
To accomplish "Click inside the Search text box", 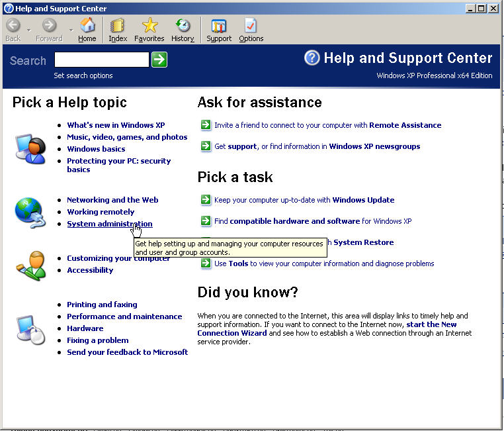I will 102,60.
